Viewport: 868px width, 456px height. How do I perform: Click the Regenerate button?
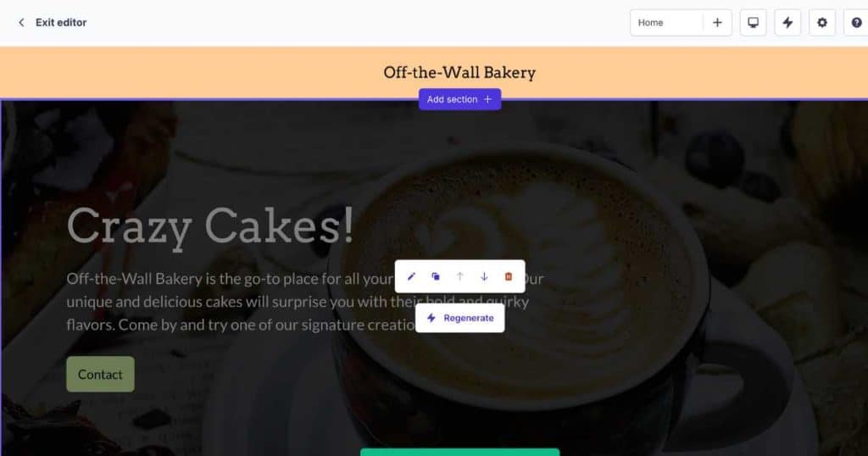(x=460, y=318)
